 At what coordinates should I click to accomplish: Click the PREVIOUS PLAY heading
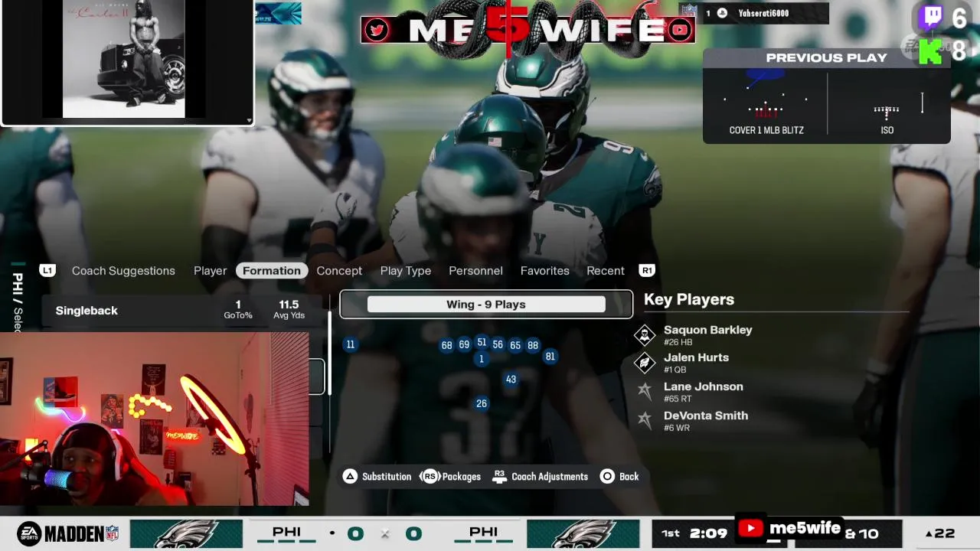pos(827,57)
